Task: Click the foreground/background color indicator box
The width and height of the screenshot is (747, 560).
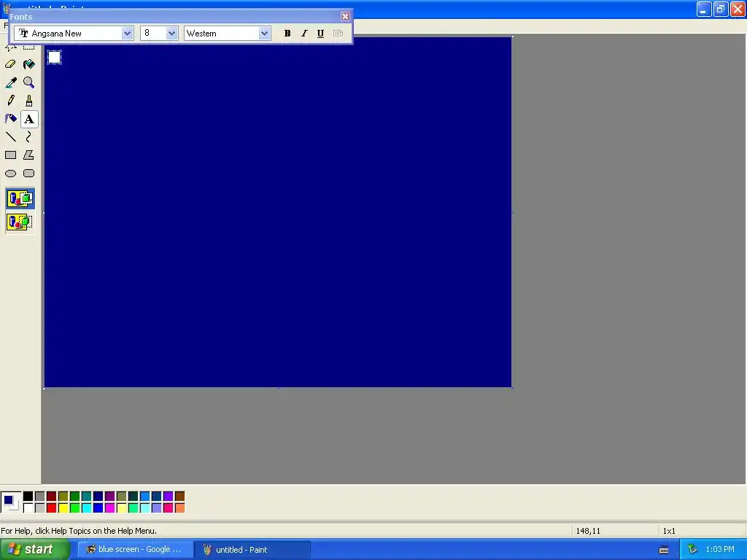Action: (11, 502)
